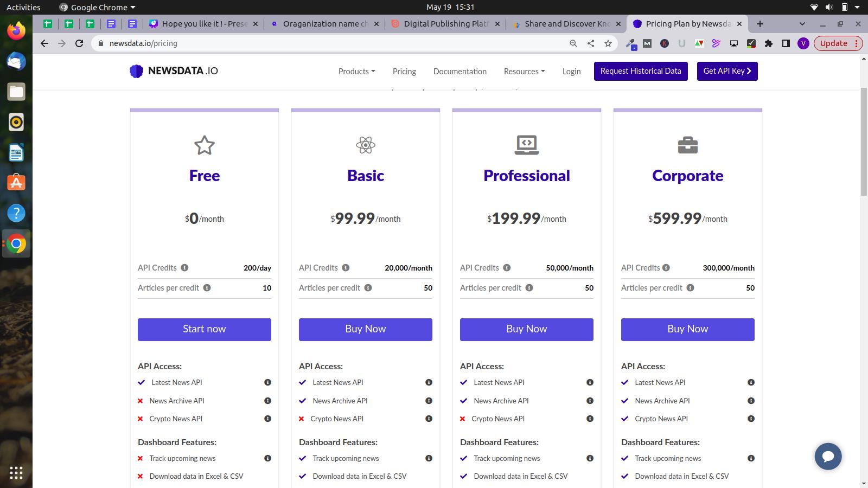The image size is (868, 488).
Task: Launch Firefox from the Ubuntu dock
Action: click(x=16, y=31)
